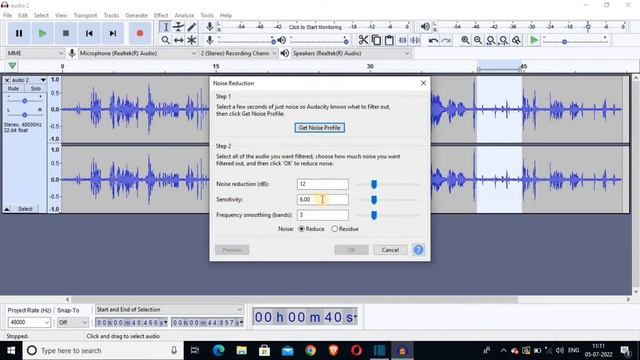This screenshot has width=640, height=360.
Task: Click Fit Project to Width icon
Action: click(504, 40)
